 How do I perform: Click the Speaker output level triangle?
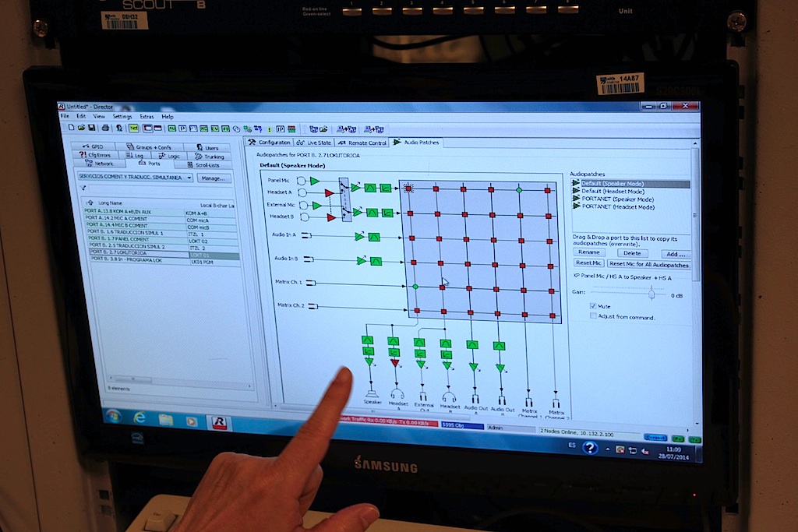[369, 362]
